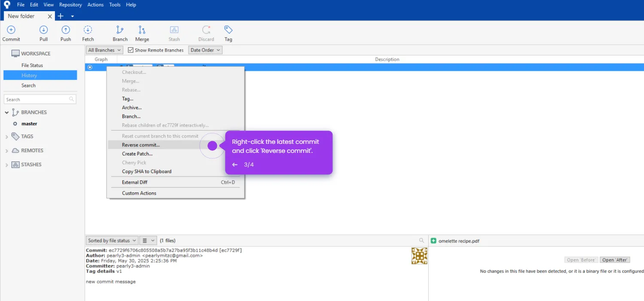
Task: Click the omelette recipe.pdf added icon
Action: coord(433,241)
